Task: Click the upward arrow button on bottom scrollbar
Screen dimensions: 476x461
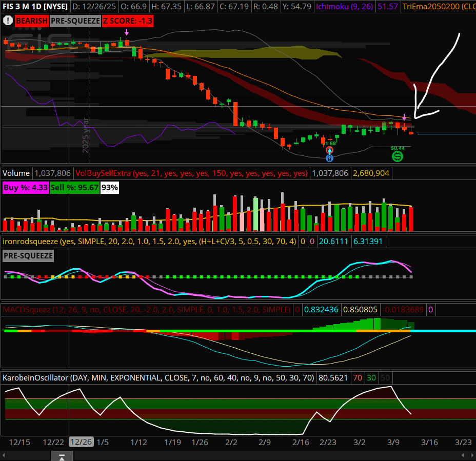Action: pos(62,456)
